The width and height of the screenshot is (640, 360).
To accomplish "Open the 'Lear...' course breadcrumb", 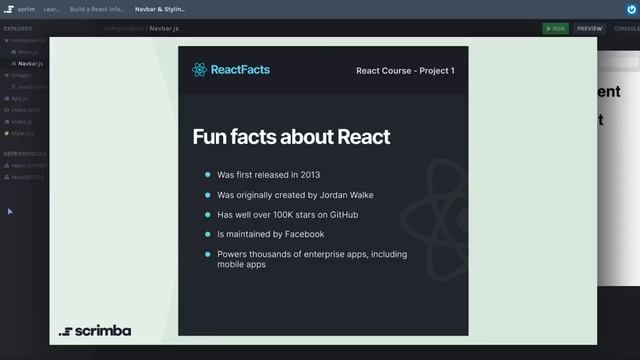I will [51, 9].
